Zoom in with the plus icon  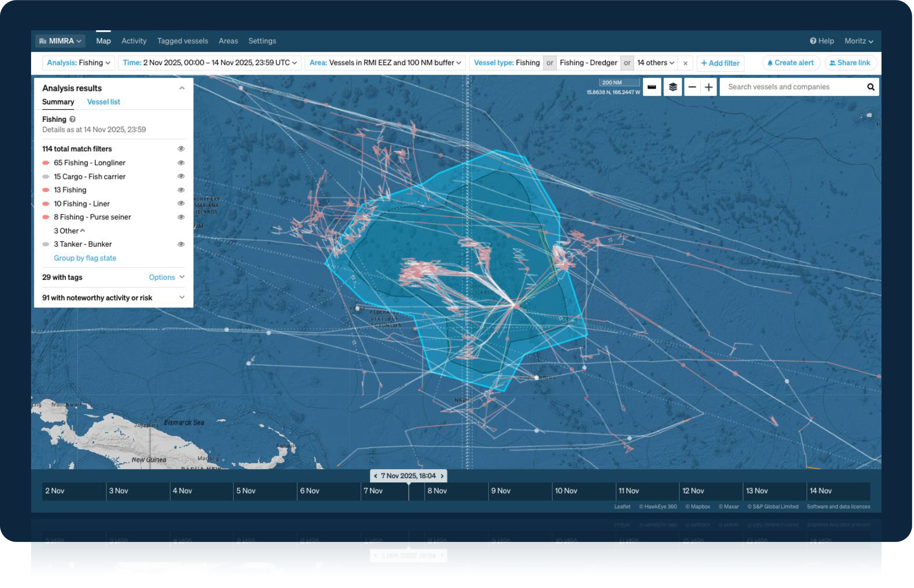click(710, 87)
